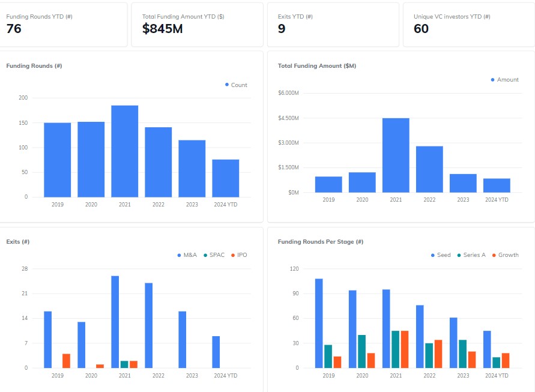Open the Exits YTD card showing 9

click(x=333, y=25)
